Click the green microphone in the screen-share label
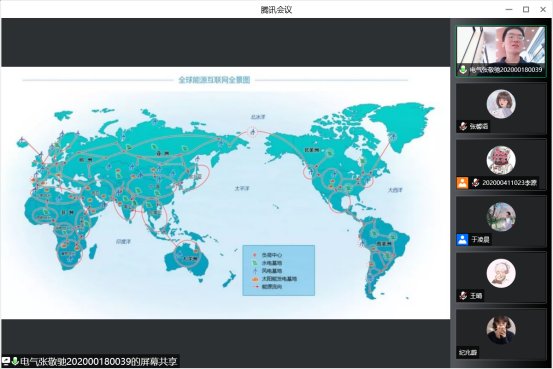The width and height of the screenshot is (553, 369). [15, 361]
